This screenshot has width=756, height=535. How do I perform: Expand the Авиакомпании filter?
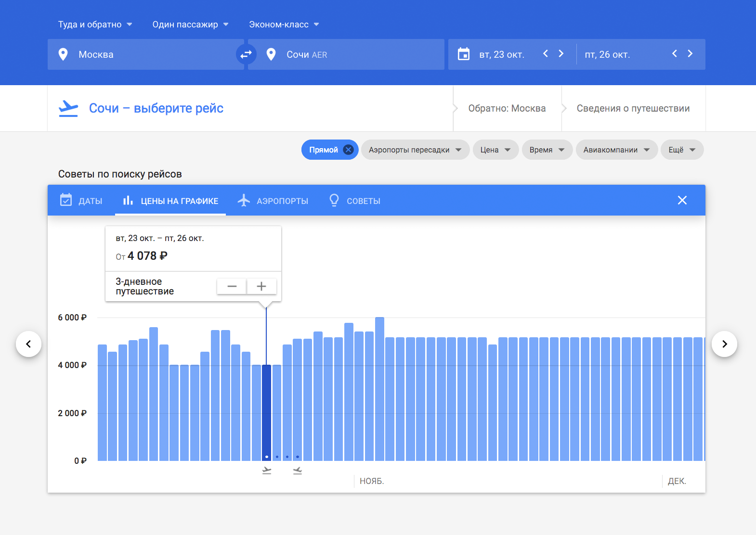pyautogui.click(x=617, y=150)
